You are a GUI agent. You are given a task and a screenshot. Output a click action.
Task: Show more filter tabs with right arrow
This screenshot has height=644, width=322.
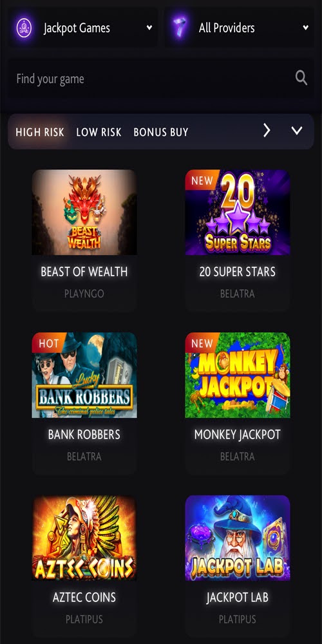(x=267, y=131)
